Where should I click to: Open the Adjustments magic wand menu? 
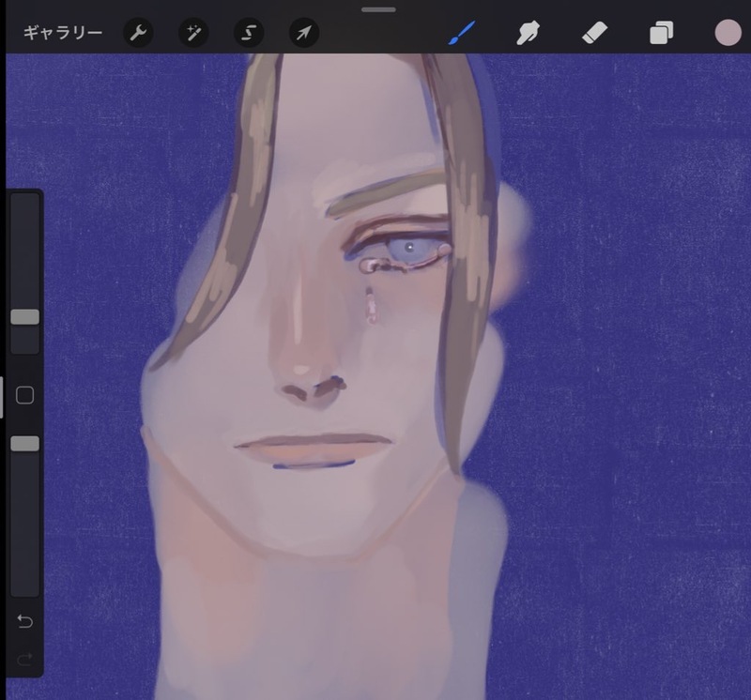point(193,34)
